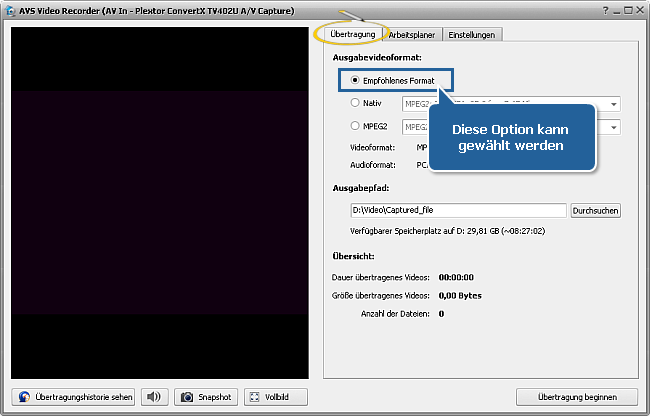The width and height of the screenshot is (650, 416).
Task: Click the Verfügbarer Speicherplatz text
Action: [447, 231]
